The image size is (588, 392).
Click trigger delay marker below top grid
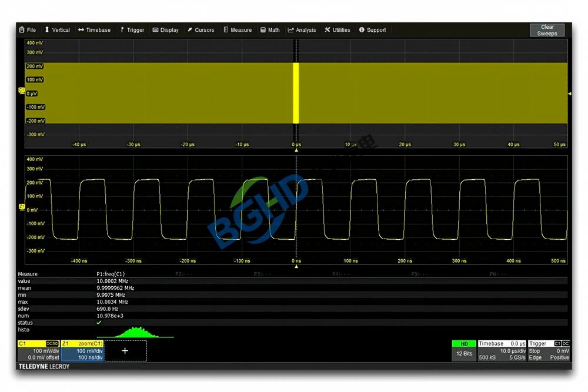(296, 150)
